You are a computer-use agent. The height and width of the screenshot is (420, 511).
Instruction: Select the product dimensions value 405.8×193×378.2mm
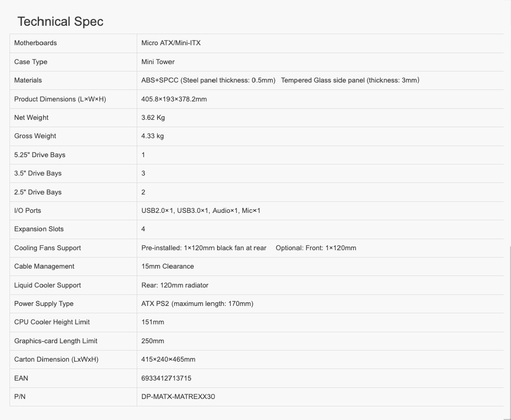click(x=174, y=99)
